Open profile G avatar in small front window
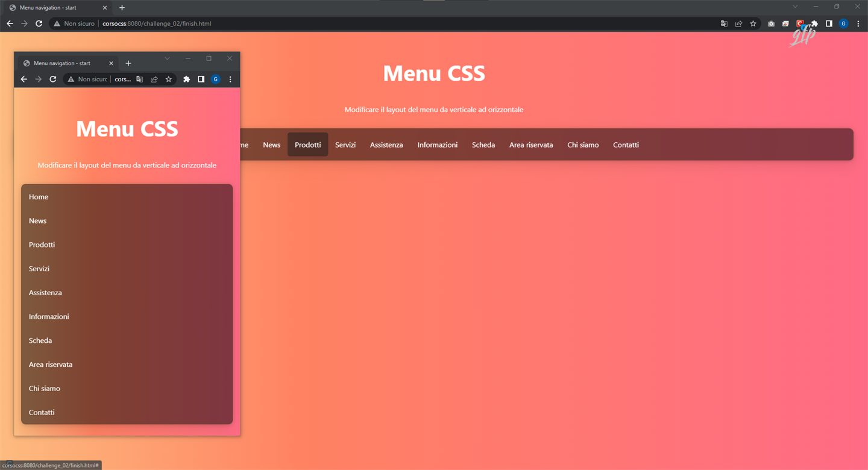The image size is (868, 470). coord(216,79)
